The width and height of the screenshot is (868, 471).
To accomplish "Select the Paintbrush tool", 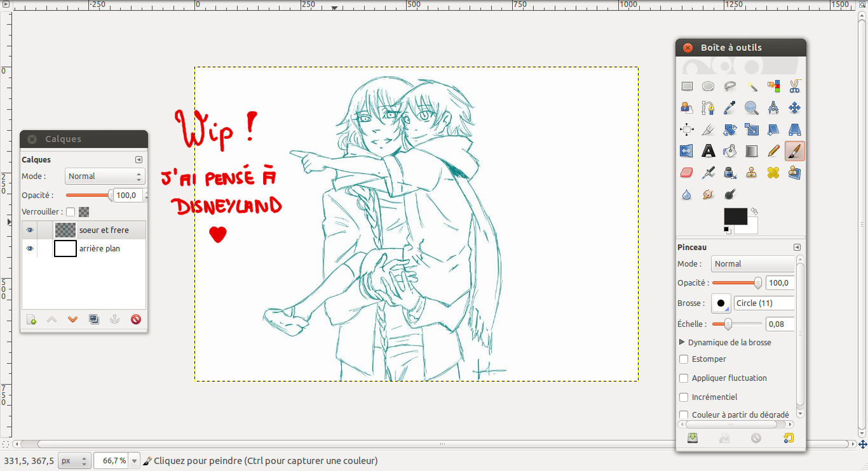I will point(795,151).
